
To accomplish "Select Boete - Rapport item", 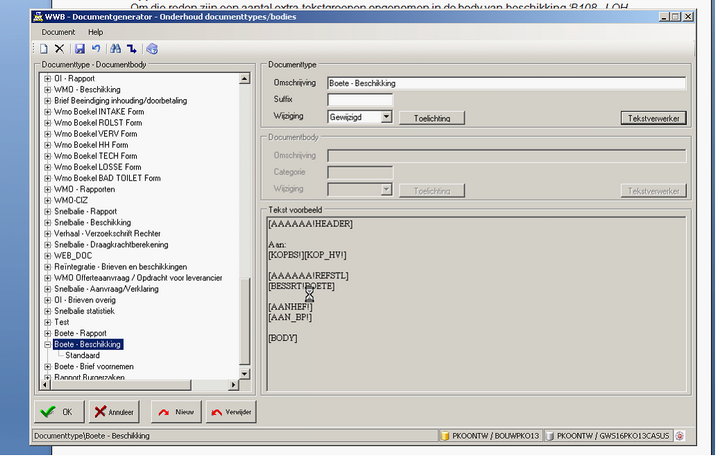I will [x=80, y=333].
